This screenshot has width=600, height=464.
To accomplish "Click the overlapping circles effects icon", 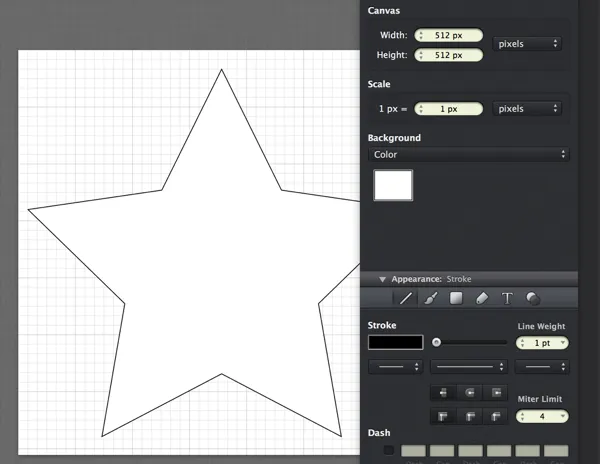I will (x=533, y=298).
